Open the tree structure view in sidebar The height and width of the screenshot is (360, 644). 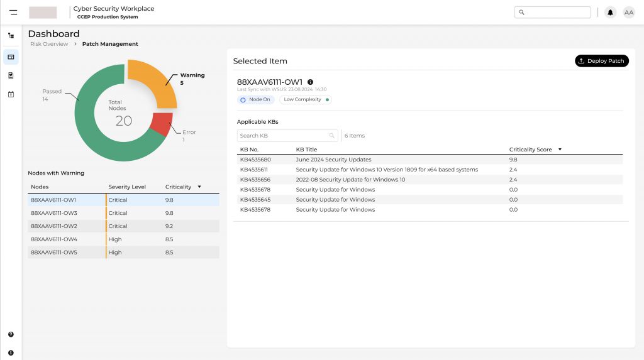tap(11, 36)
